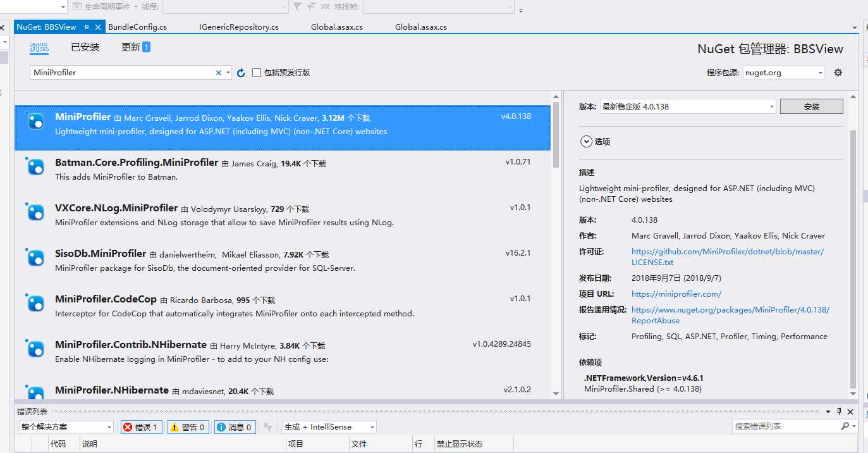The image size is (868, 453).
Task: Open the search box history dropdown
Action: click(228, 73)
